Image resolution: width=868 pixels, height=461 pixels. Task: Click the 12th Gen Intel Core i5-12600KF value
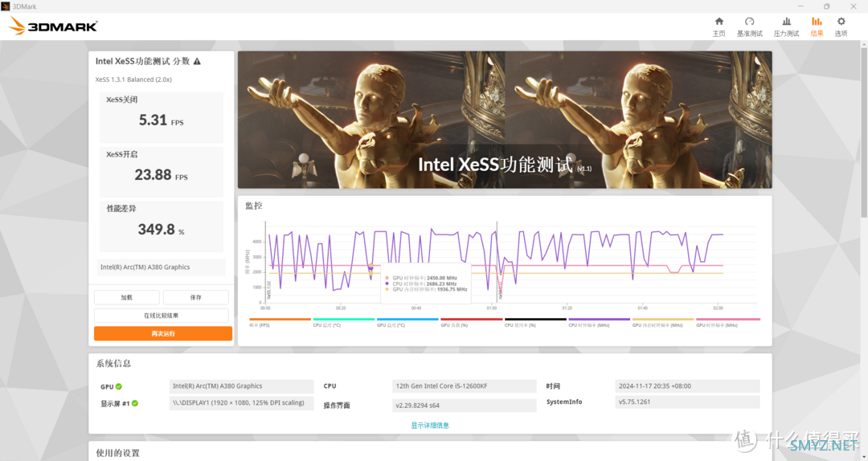point(464,386)
